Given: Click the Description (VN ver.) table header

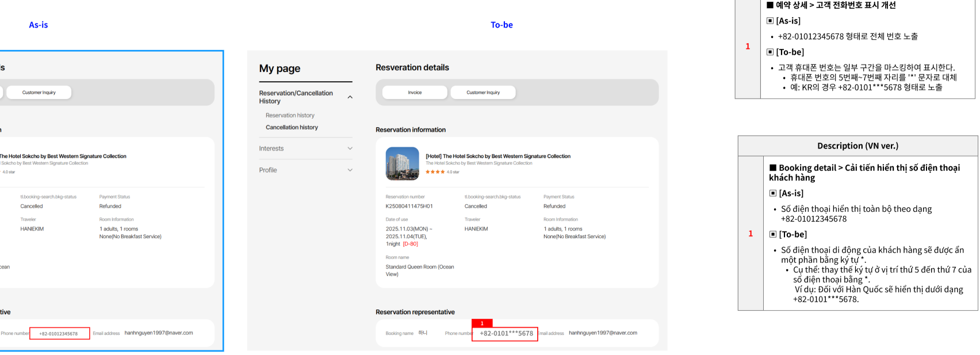Looking at the screenshot, I should coord(857,146).
